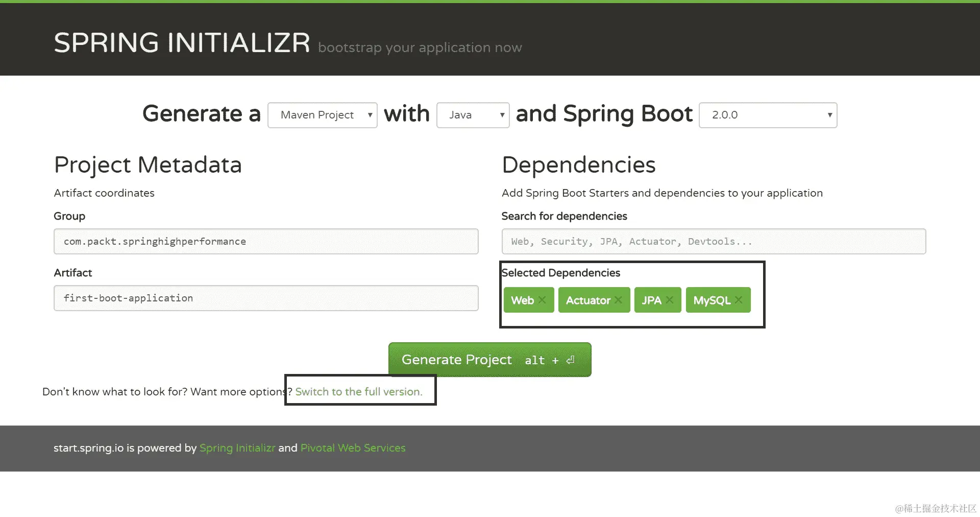Click the 'Selected Dependencies' label
The height and width of the screenshot is (517, 980).
point(561,273)
